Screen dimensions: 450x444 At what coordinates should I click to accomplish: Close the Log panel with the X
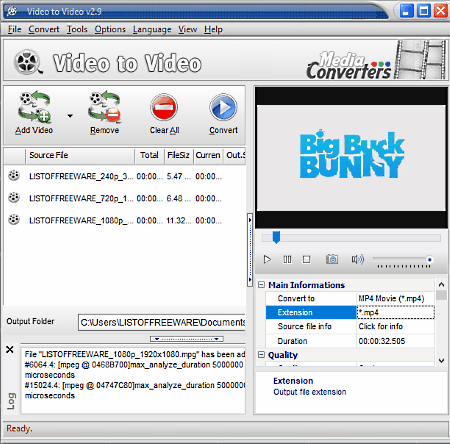(x=10, y=349)
